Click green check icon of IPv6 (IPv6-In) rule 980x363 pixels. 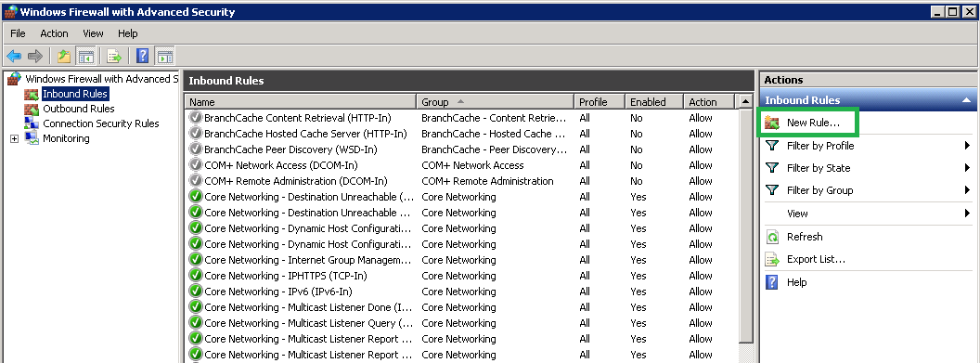tap(196, 292)
